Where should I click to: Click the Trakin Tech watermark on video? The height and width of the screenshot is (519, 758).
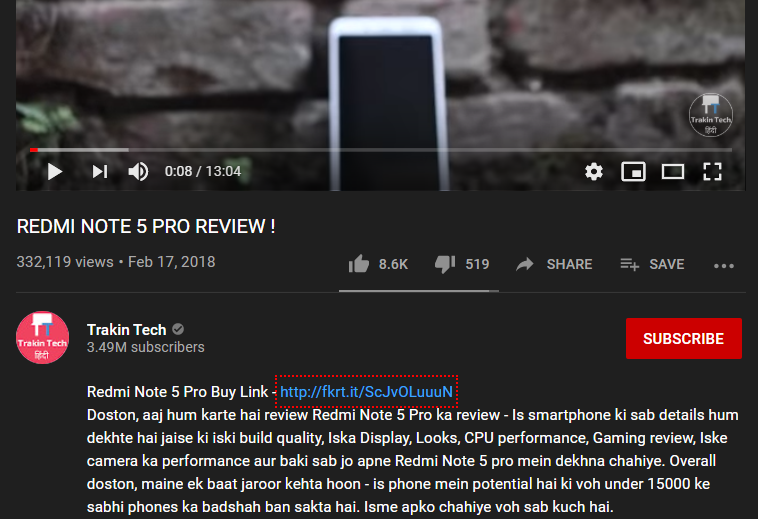click(710, 115)
